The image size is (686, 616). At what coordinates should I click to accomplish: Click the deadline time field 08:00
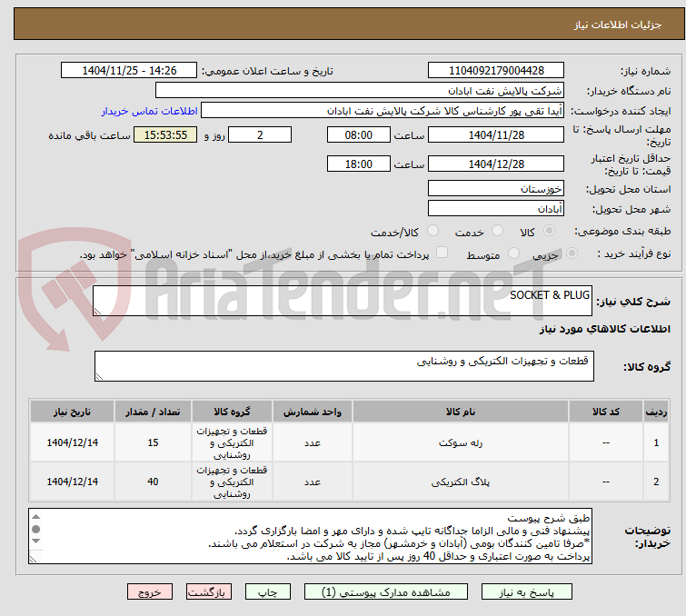[358, 134]
